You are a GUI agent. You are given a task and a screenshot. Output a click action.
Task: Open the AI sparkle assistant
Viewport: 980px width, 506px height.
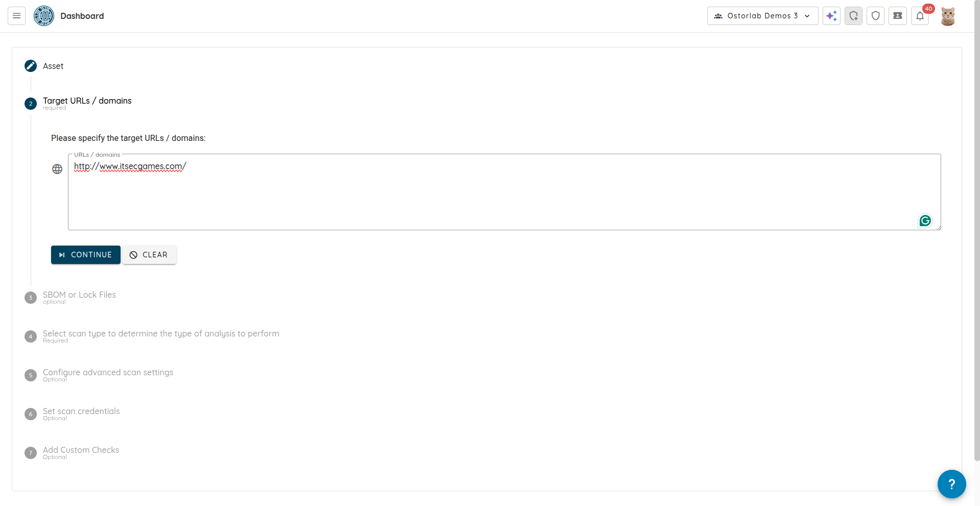tap(831, 16)
